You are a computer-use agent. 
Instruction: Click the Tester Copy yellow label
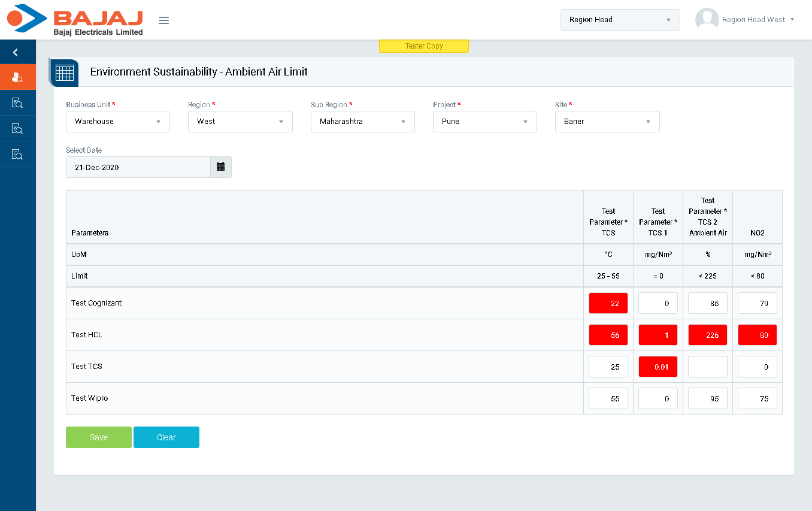424,46
